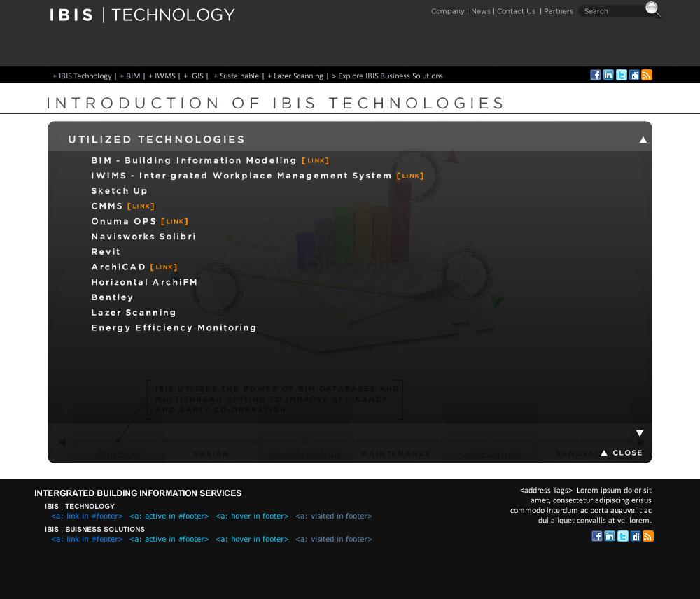Image resolution: width=700 pixels, height=599 pixels.
Task: Open Facebook icon in the black navigation bar
Action: tap(596, 75)
